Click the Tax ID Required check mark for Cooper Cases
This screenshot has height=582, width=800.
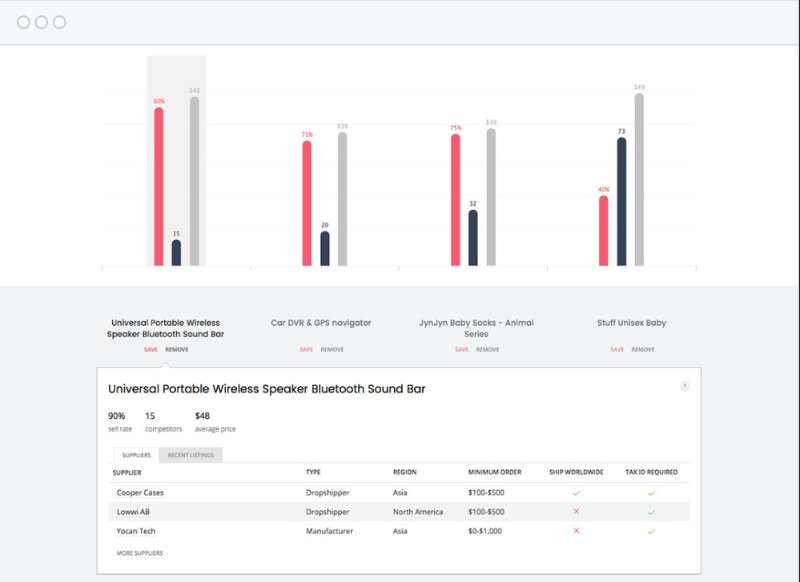652,493
